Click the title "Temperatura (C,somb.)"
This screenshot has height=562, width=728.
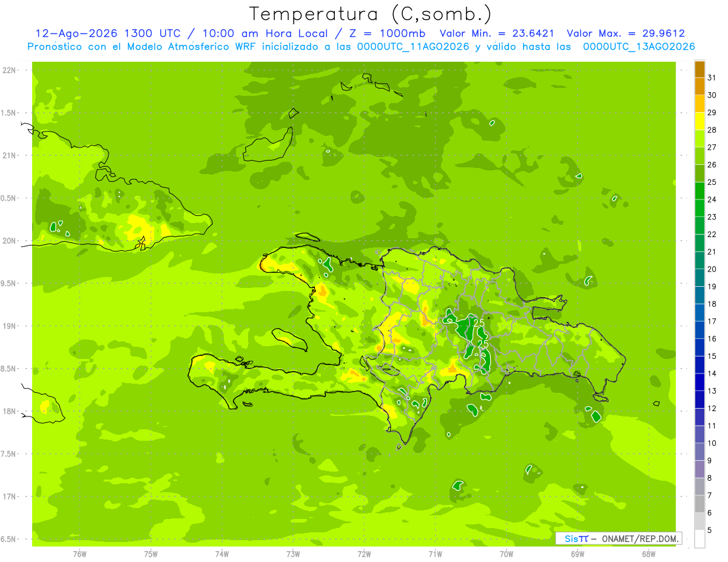[x=371, y=15]
